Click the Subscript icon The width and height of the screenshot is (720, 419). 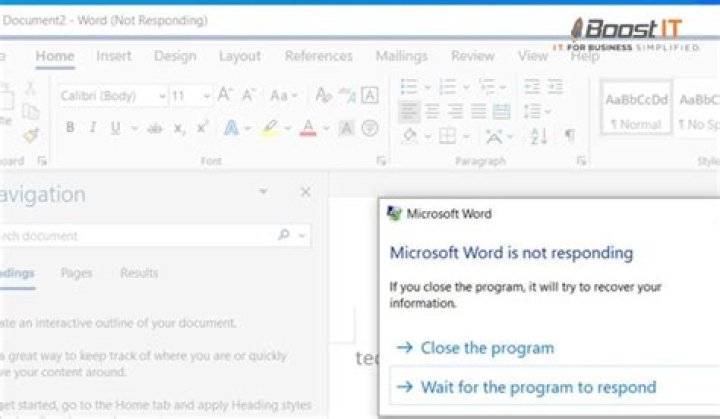179,128
